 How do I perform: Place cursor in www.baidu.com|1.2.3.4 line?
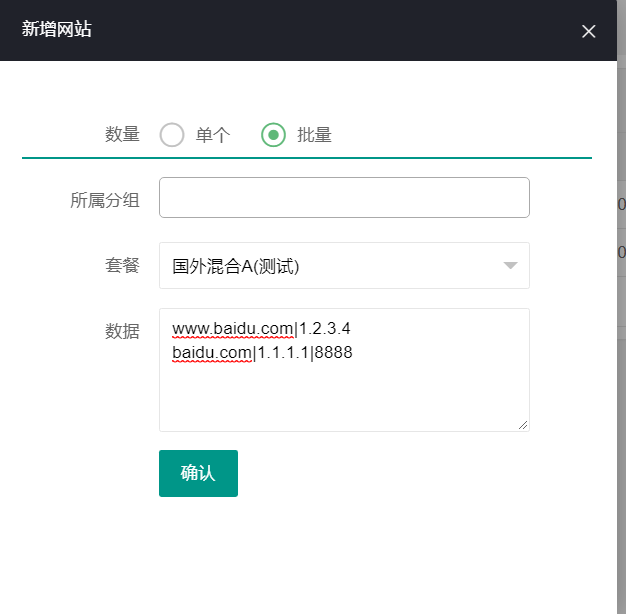[x=261, y=329]
